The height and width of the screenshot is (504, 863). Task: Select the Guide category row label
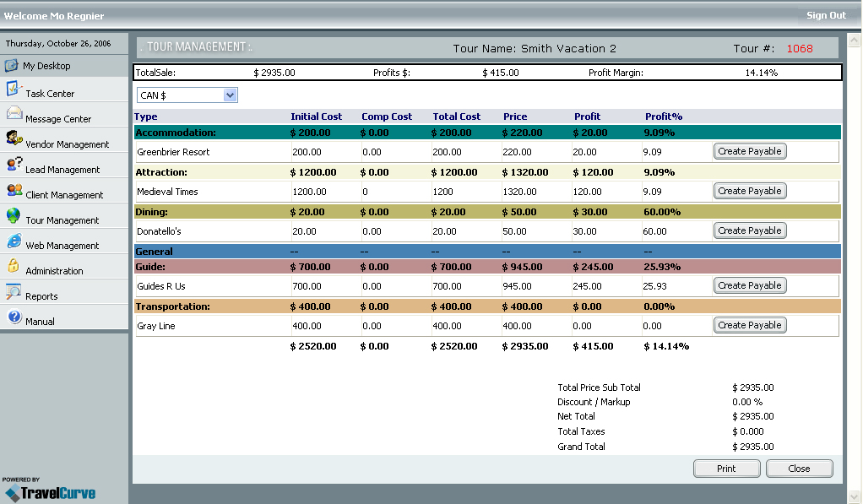tap(150, 267)
